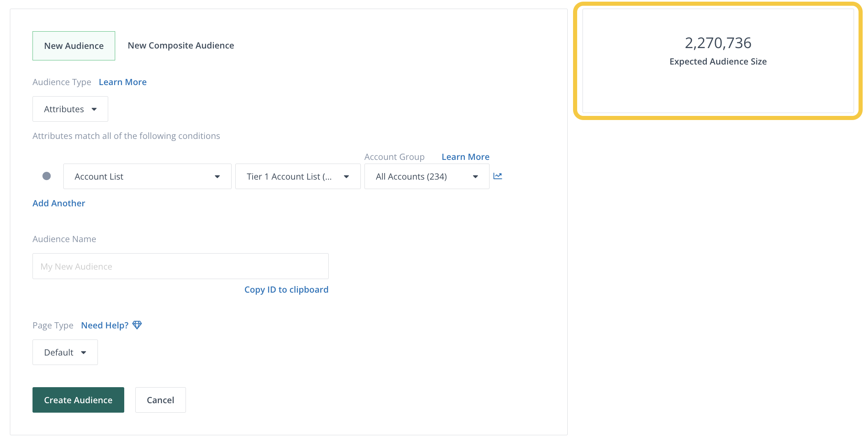868x448 pixels.
Task: Cancel audience creation
Action: coord(160,400)
